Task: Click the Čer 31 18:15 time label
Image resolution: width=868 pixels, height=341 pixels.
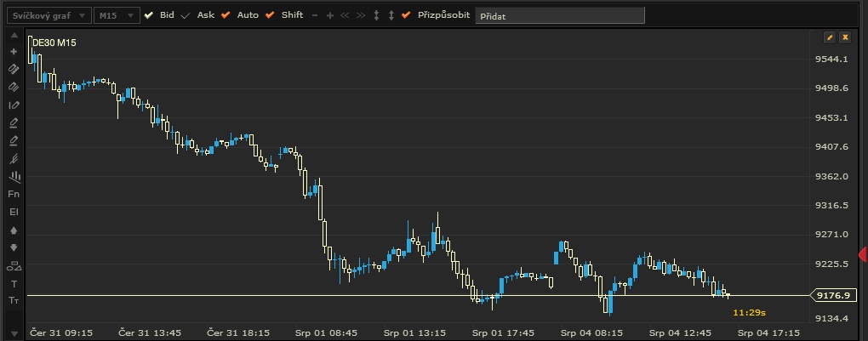Action: (x=238, y=332)
